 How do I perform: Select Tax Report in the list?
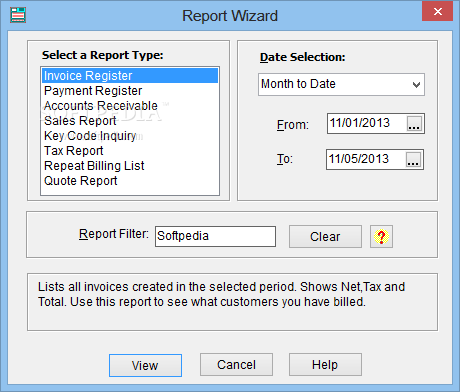coord(130,151)
